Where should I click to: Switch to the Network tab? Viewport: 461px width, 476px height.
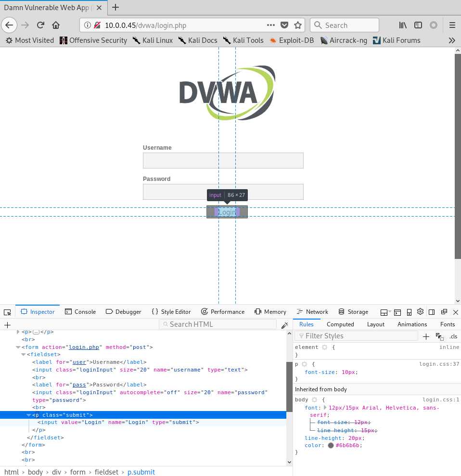click(x=312, y=312)
